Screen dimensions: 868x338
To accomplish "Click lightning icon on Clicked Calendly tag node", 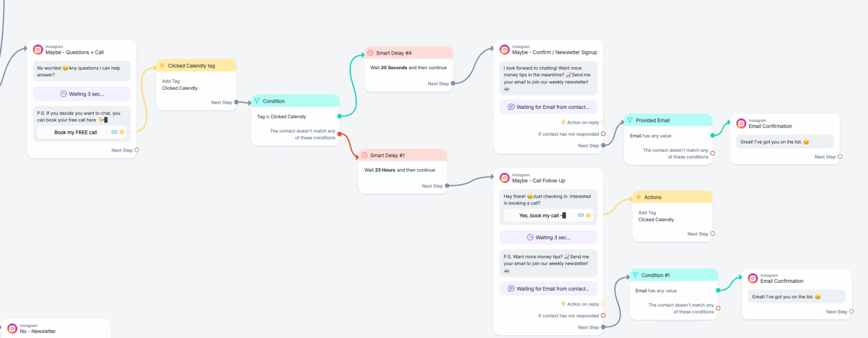I will tap(162, 66).
